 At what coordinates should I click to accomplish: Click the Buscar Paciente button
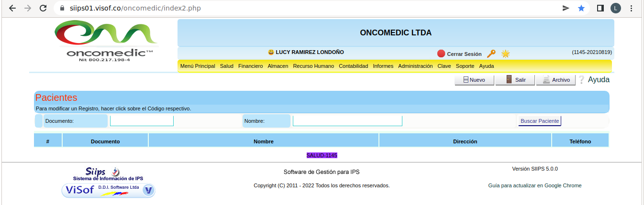539,121
